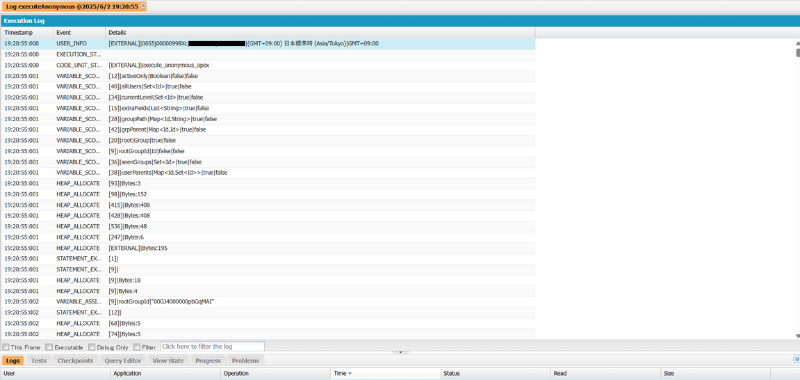The image size is (800, 380).
Task: Sort by the Details column header
Action: 320,33
